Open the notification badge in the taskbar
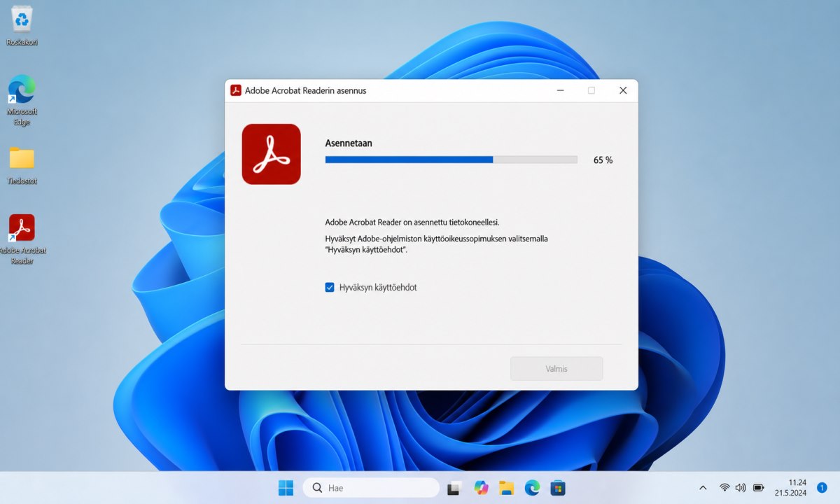Viewport: 840px width, 504px height. tap(822, 487)
